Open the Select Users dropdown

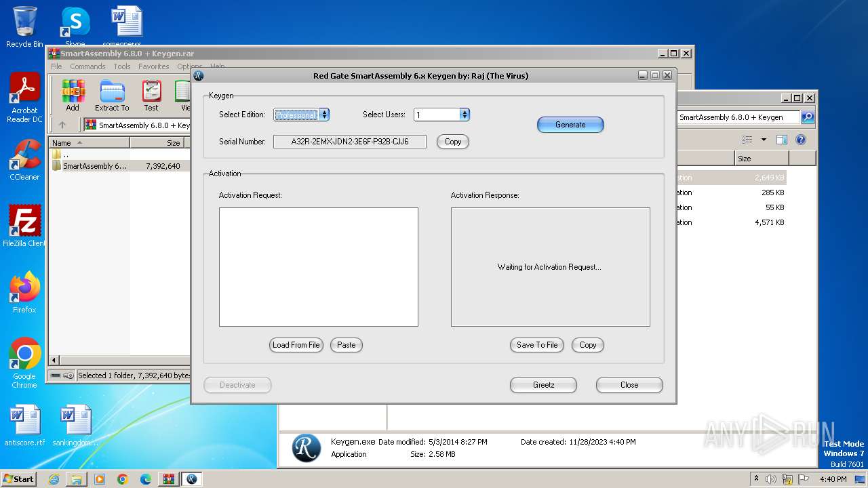pos(465,115)
